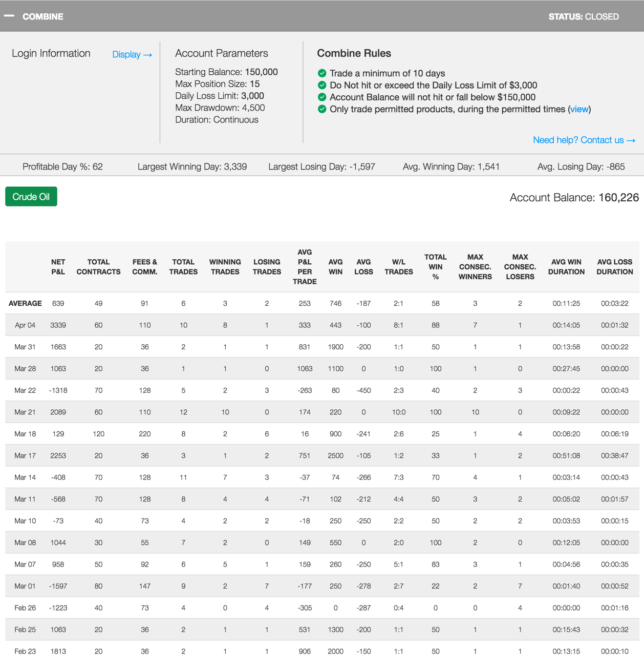Image resolution: width=644 pixels, height=671 pixels.
Task: Click the STATUS: CLOSED label
Action: point(584,16)
